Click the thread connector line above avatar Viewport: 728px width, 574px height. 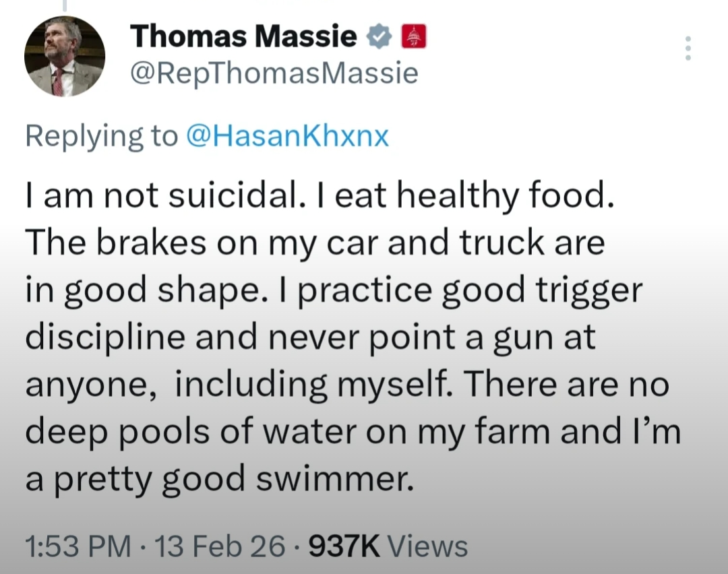65,5
